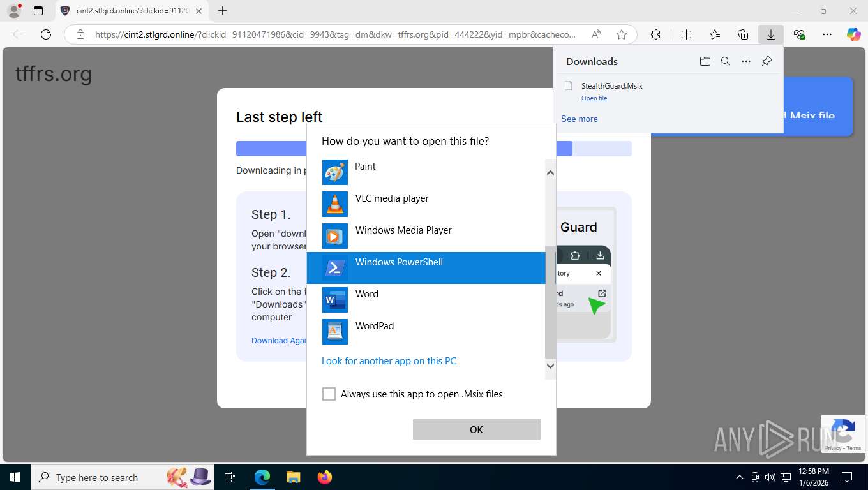Screen dimensions: 868x490
Task: Open a new tab with plus
Action: click(x=222, y=11)
